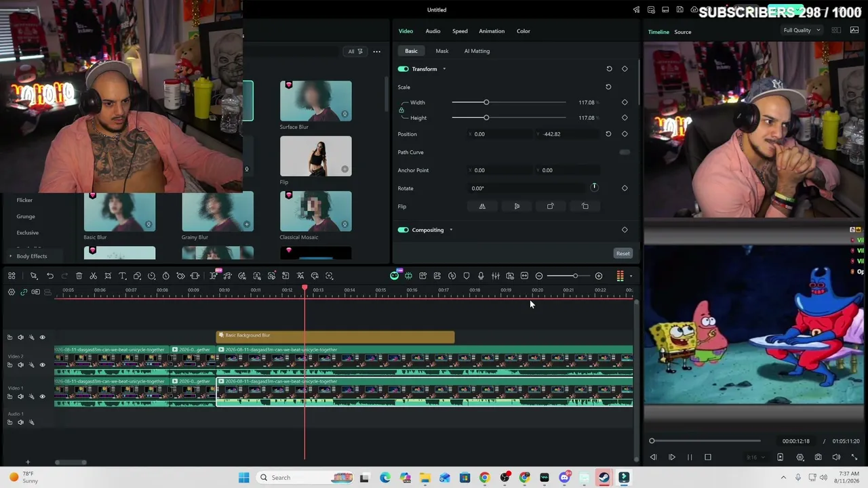Viewport: 868px width, 488px height.
Task: Open the Color tab
Action: click(524, 31)
